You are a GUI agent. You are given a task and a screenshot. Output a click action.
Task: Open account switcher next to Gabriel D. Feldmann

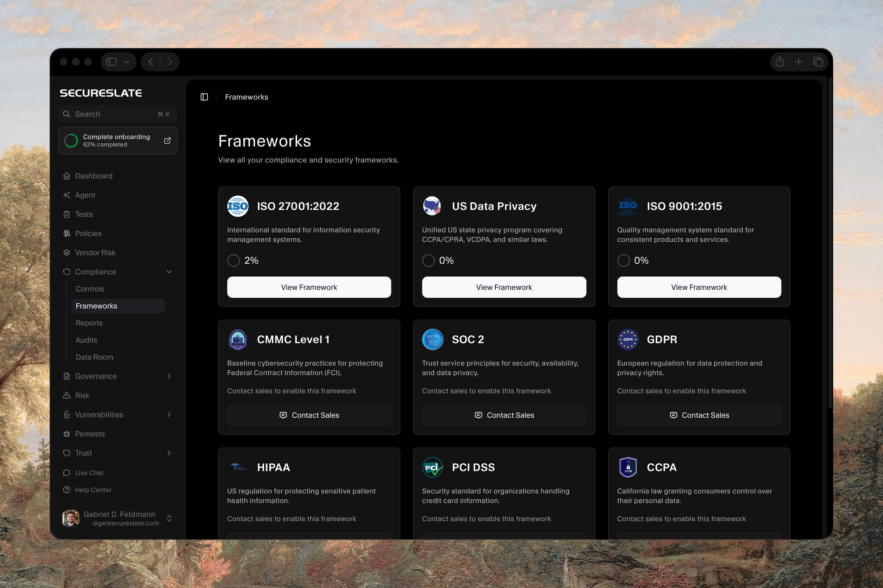pos(169,518)
